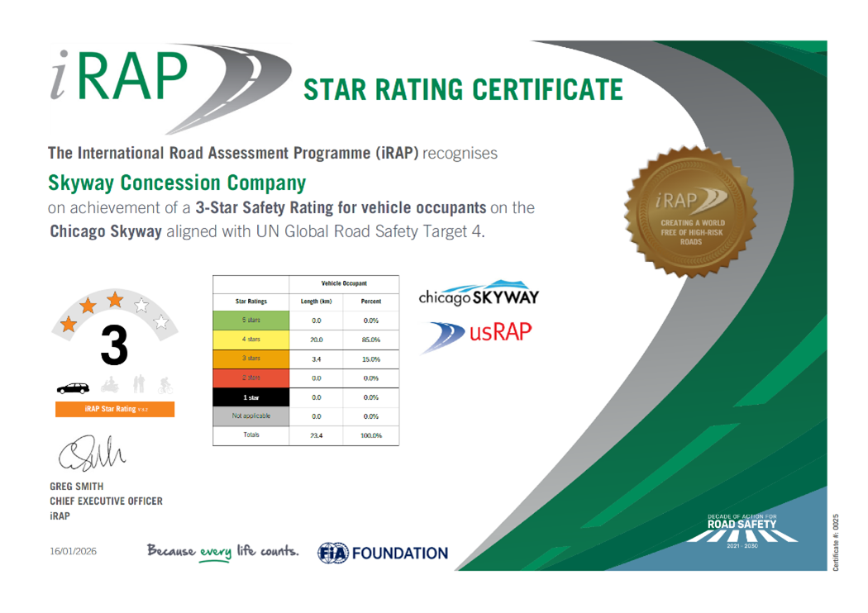Click the Skyway Concession Company heading

pyautogui.click(x=177, y=182)
